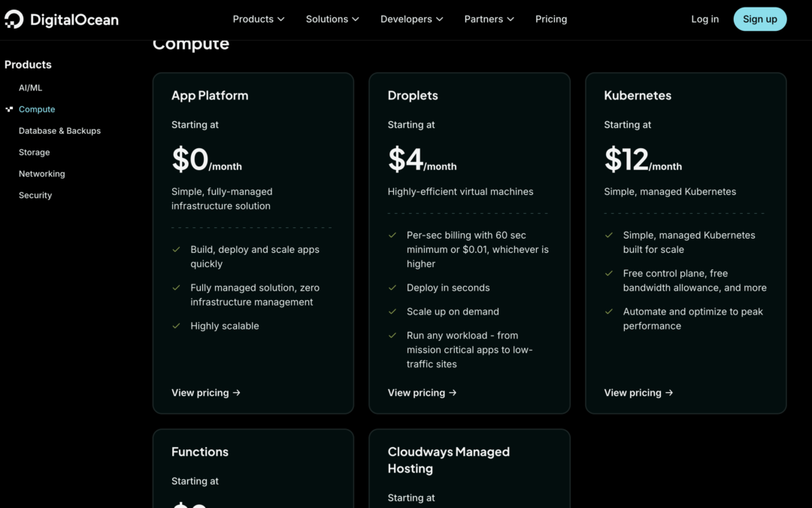Image resolution: width=812 pixels, height=508 pixels.
Task: Click "Highly-efficient virtual machines" description
Action: (x=460, y=192)
